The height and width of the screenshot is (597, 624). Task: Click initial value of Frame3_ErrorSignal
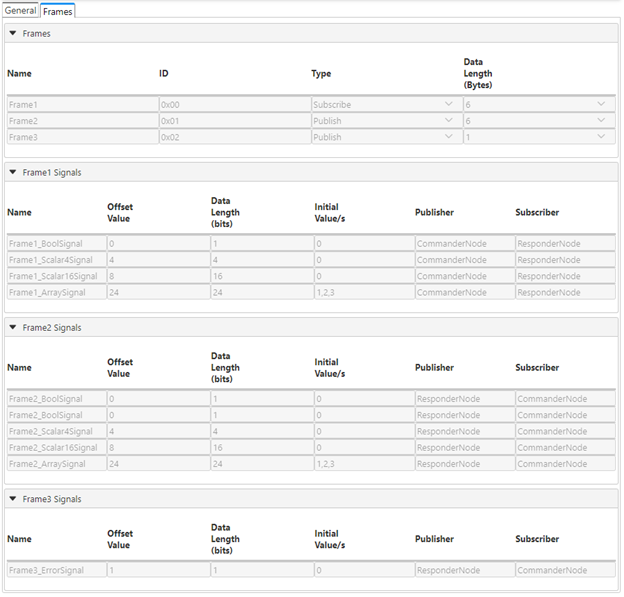[x=365, y=570]
